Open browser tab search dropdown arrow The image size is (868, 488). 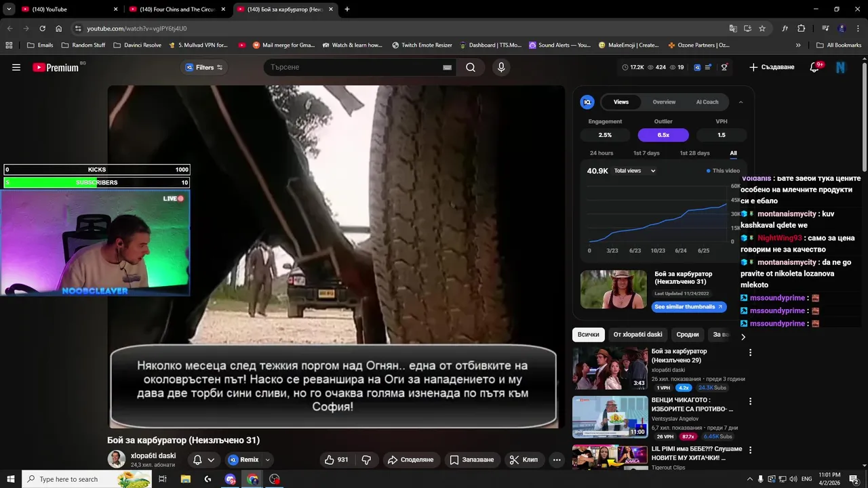click(9, 9)
